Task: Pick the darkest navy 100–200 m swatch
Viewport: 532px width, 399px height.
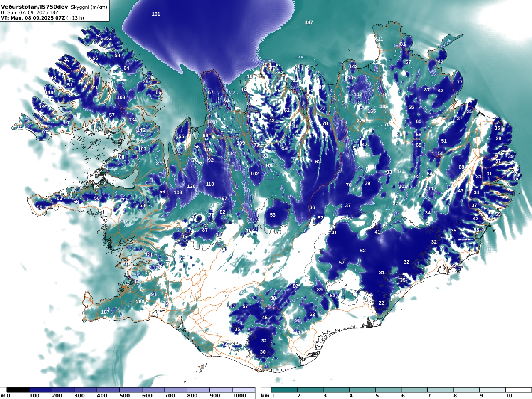Action: (x=40, y=390)
